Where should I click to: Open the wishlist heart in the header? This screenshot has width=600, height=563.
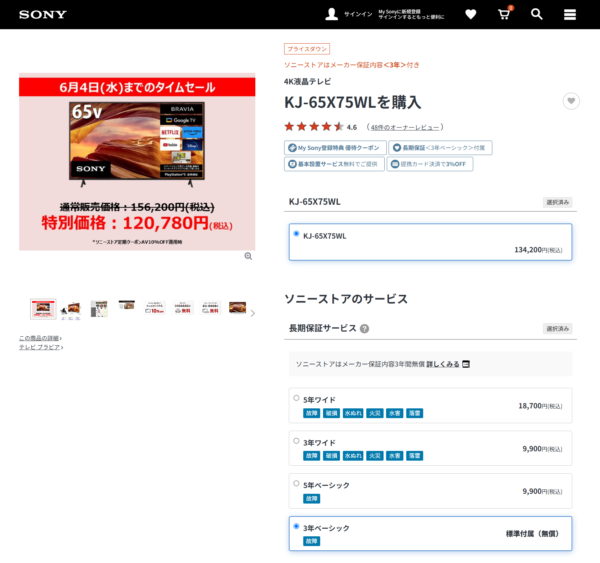(471, 14)
